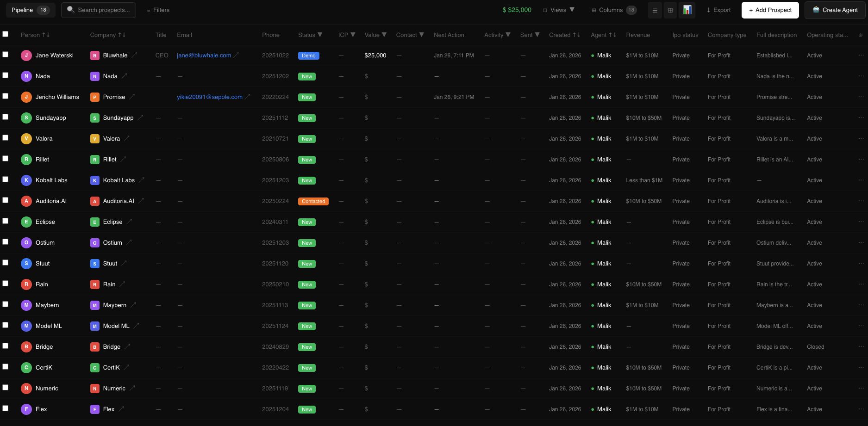Select the checkbox for Jane Waterski's row
Image resolution: width=868 pixels, height=426 pixels.
[6, 54]
